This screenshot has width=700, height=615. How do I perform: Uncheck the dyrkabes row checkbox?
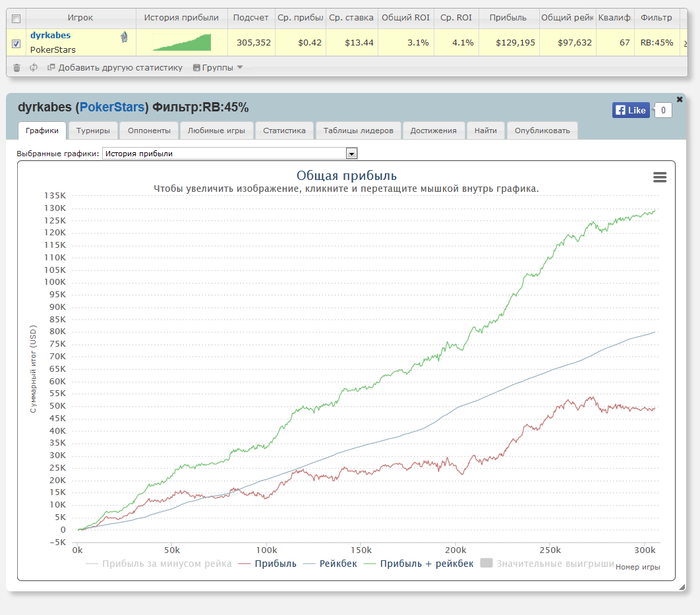click(16, 43)
